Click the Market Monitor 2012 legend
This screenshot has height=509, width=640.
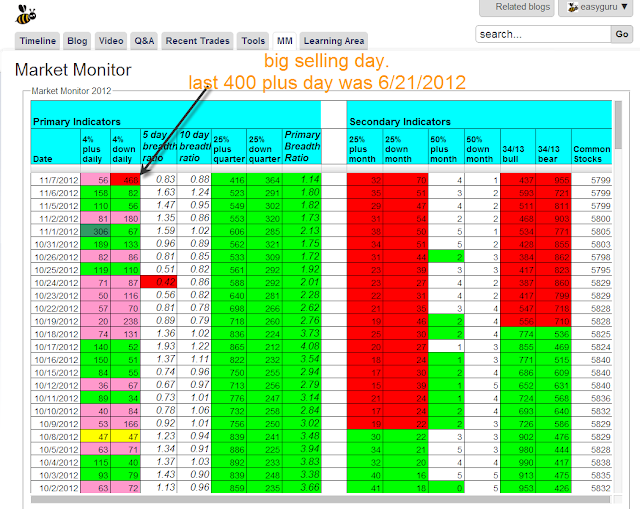pyautogui.click(x=71, y=91)
